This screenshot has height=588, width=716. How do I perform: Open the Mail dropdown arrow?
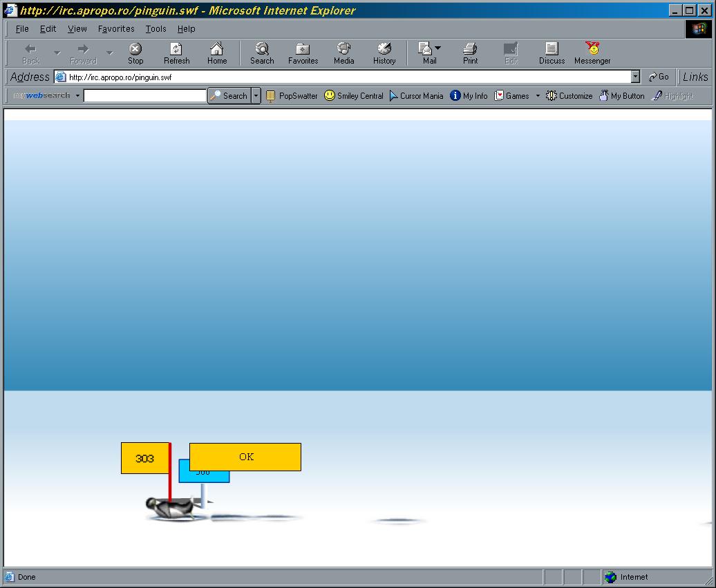coord(438,48)
